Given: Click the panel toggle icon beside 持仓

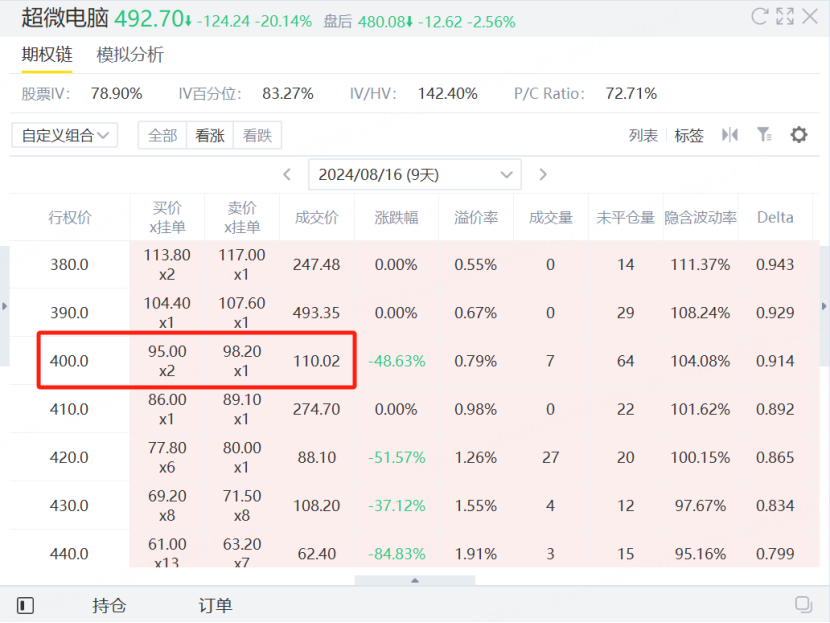Looking at the screenshot, I should (25, 605).
